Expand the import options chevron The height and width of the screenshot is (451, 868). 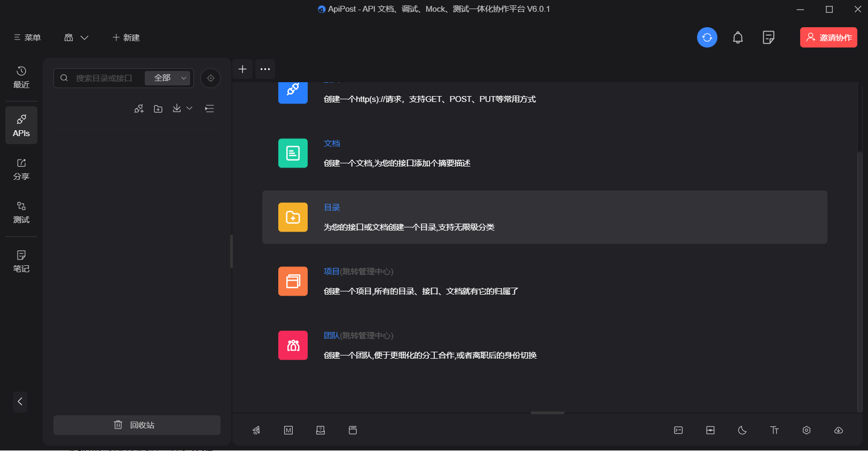point(189,108)
